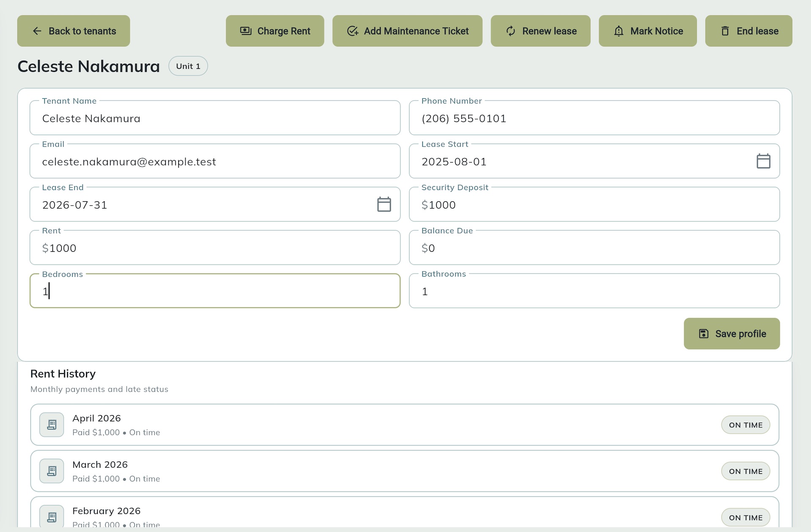Open the Lease End calendar picker icon

coord(384,204)
